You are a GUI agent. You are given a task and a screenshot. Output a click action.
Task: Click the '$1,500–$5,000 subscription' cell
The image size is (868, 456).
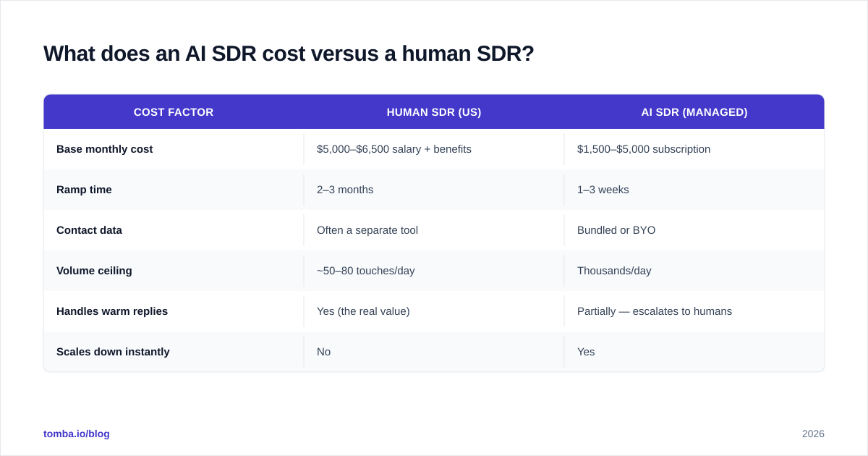(694, 149)
